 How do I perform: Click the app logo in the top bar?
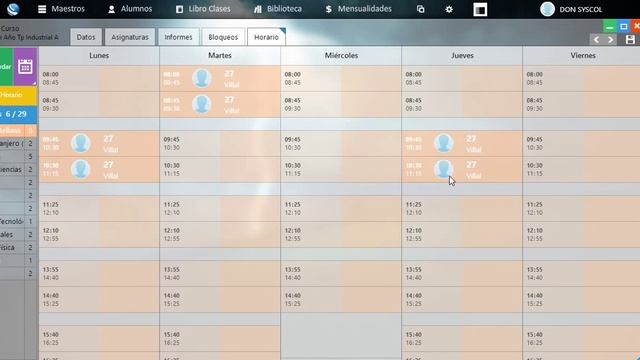pos(13,9)
